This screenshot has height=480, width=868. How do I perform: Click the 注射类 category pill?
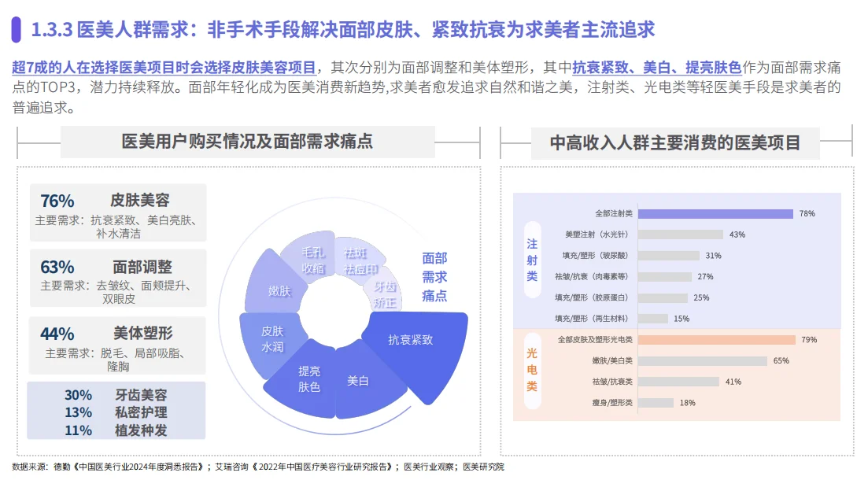click(x=532, y=260)
